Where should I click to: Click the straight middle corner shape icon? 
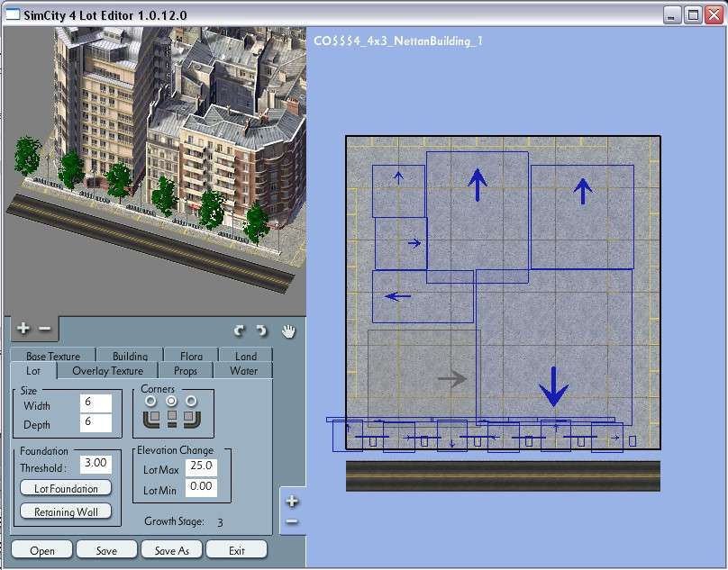click(172, 419)
